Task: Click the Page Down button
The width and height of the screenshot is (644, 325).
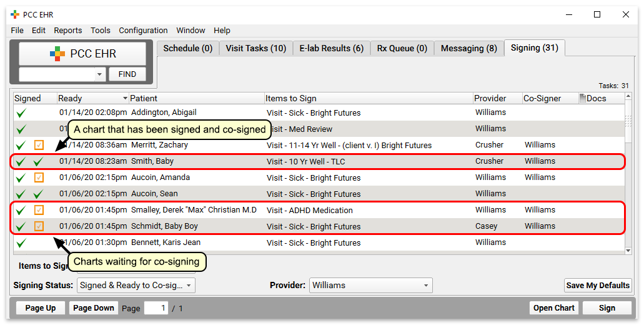Action: click(94, 308)
